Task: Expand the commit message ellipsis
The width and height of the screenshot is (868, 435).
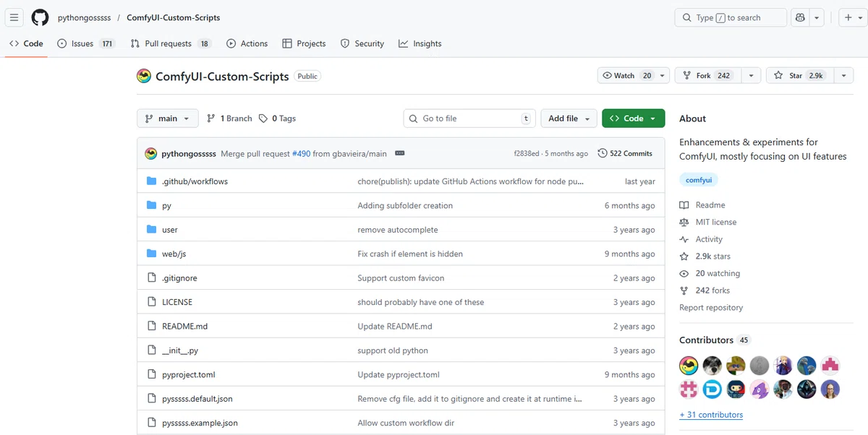Action: coord(399,153)
